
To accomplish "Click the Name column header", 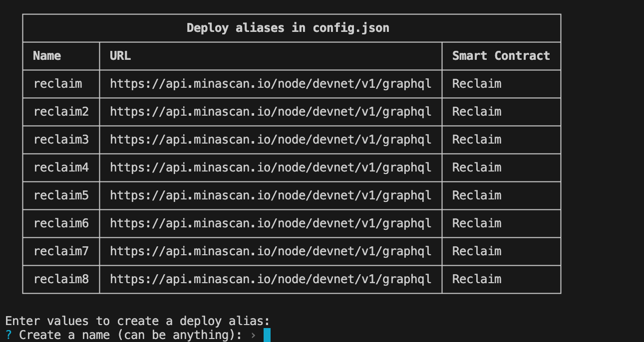I will (x=47, y=56).
